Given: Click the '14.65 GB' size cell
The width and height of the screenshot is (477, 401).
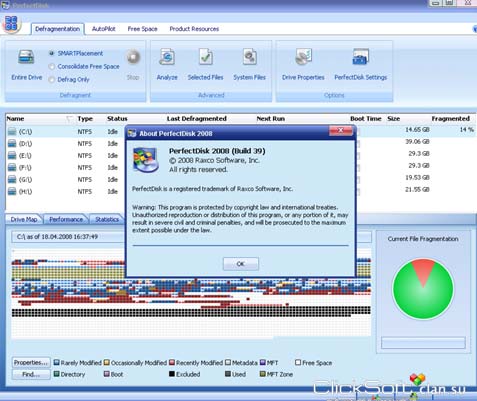Looking at the screenshot, I should point(417,129).
